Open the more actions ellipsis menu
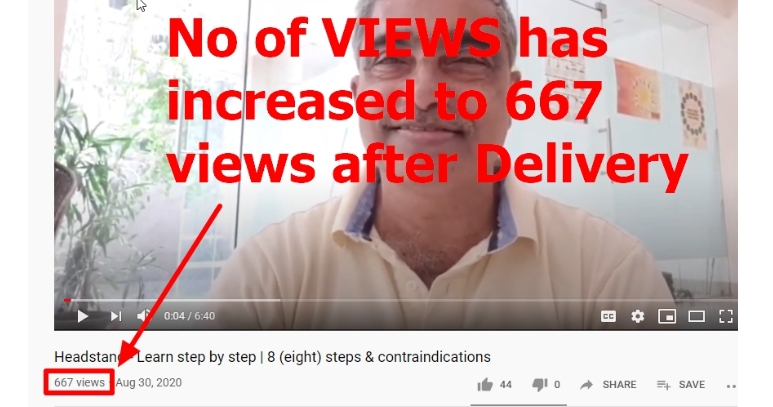Viewport: 773px width, 407px height. (731, 386)
